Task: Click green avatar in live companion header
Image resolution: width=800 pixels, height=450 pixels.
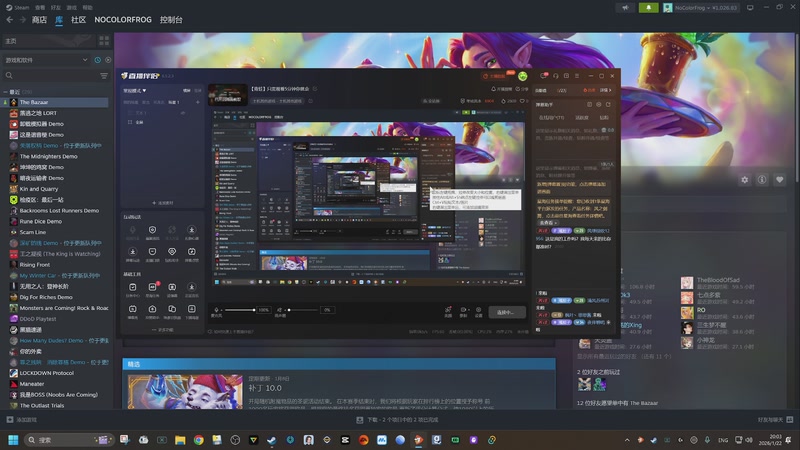Action: [522, 76]
